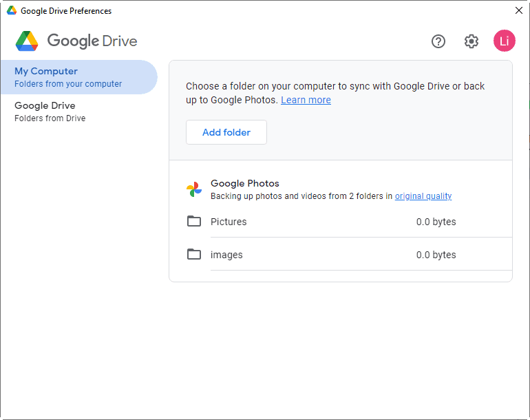Open the Settings gear icon
Viewport: 530px width, 420px height.
471,41
